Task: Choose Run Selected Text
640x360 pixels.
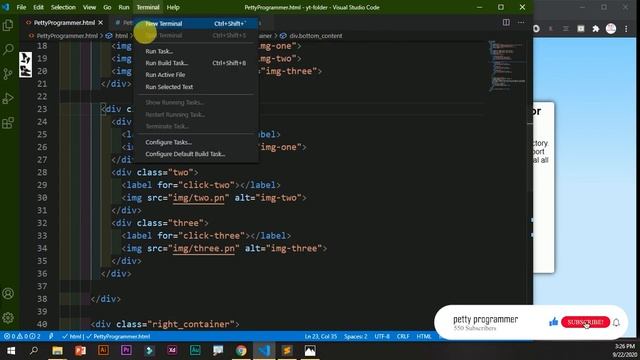Action: coord(196,87)
